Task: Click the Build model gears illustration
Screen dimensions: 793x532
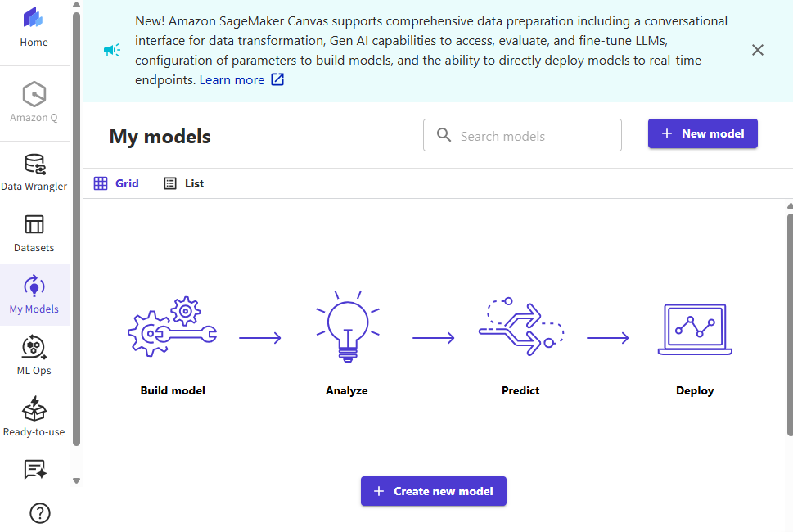Action: click(173, 327)
